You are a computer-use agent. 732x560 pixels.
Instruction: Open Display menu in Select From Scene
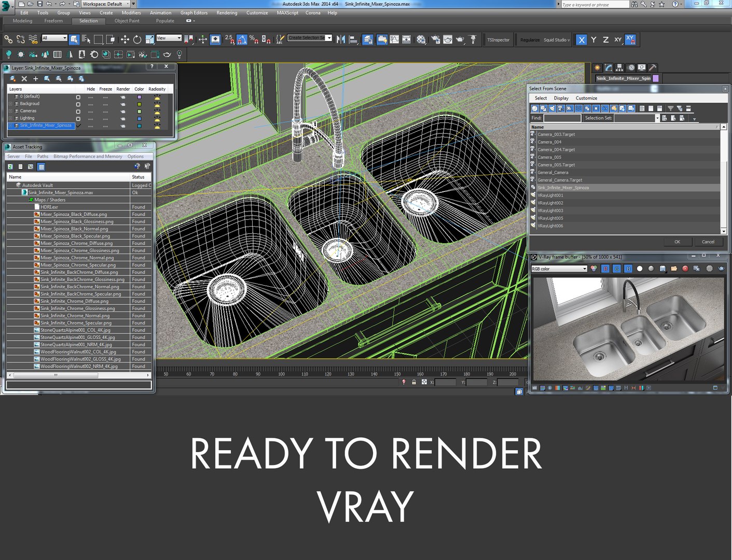click(x=561, y=98)
